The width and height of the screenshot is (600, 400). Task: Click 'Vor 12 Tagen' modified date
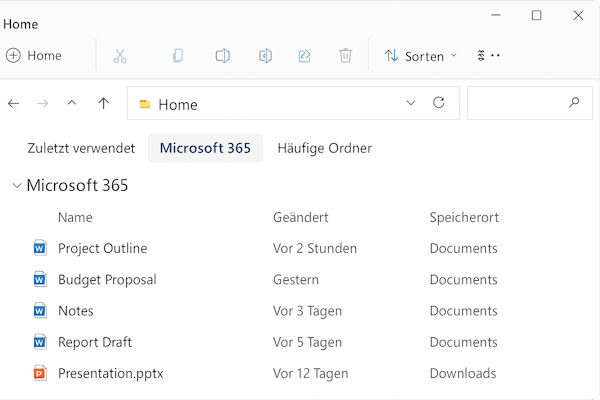pos(311,374)
